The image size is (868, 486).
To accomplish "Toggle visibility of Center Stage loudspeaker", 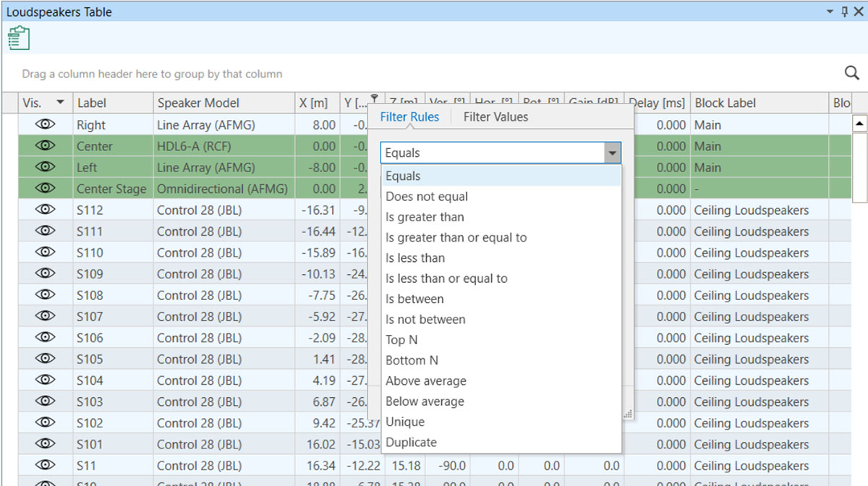I will 45,188.
